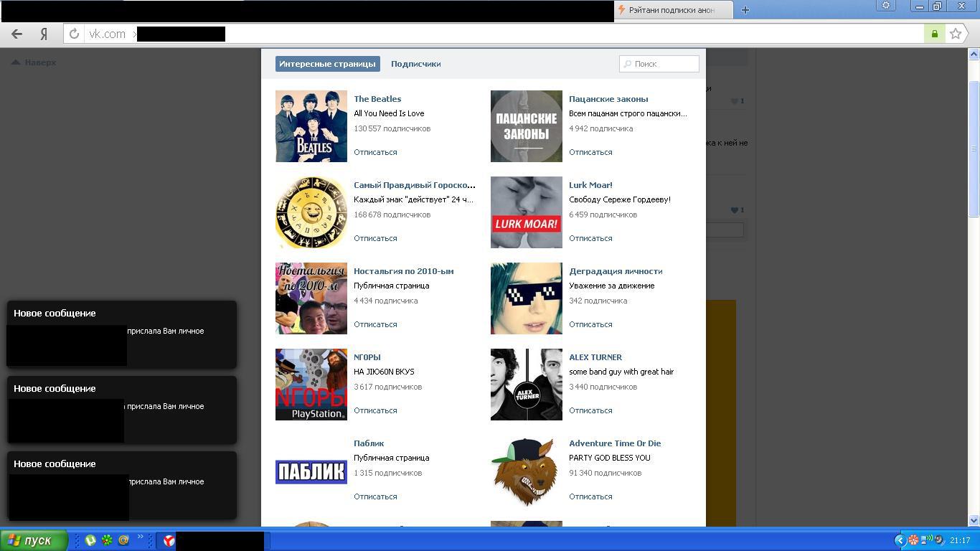Click the wolf Adventure Time Or Die avatar
This screenshot has height=551, width=980.
coord(527,471)
